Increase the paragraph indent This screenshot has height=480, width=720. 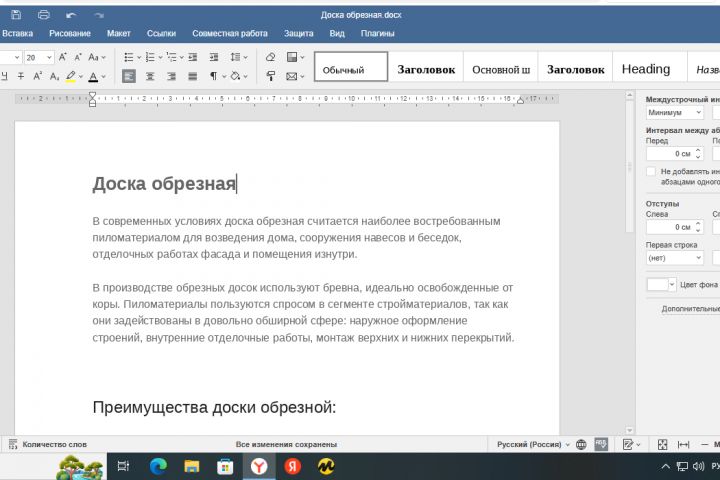(x=214, y=57)
